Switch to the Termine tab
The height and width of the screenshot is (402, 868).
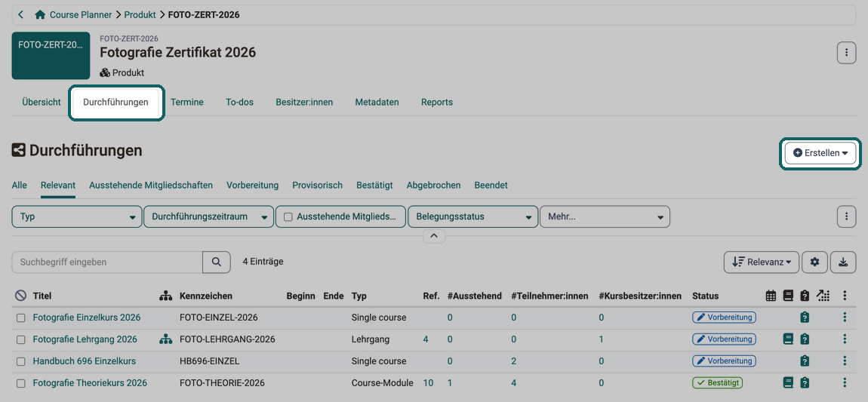(187, 103)
